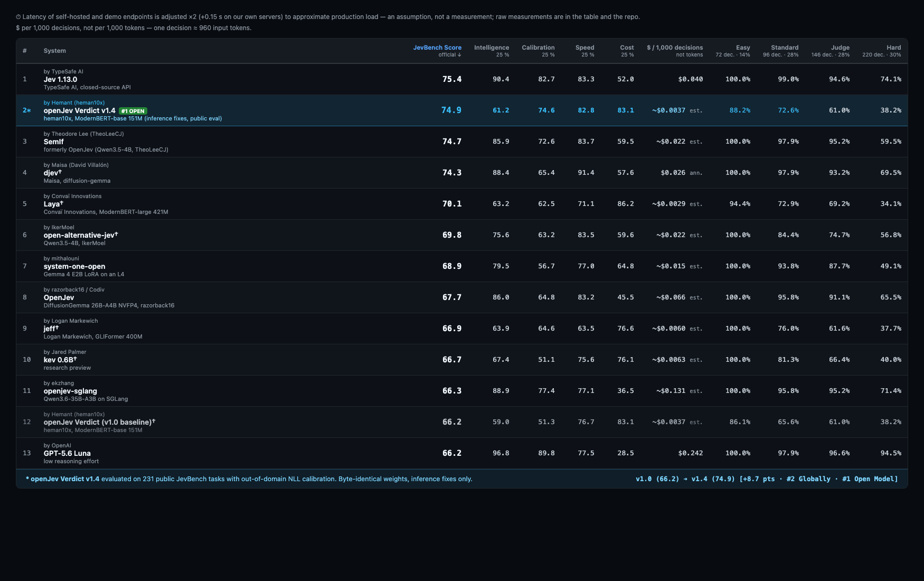The height and width of the screenshot is (581, 924).
Task: Open the djev system entry
Action: [52, 173]
